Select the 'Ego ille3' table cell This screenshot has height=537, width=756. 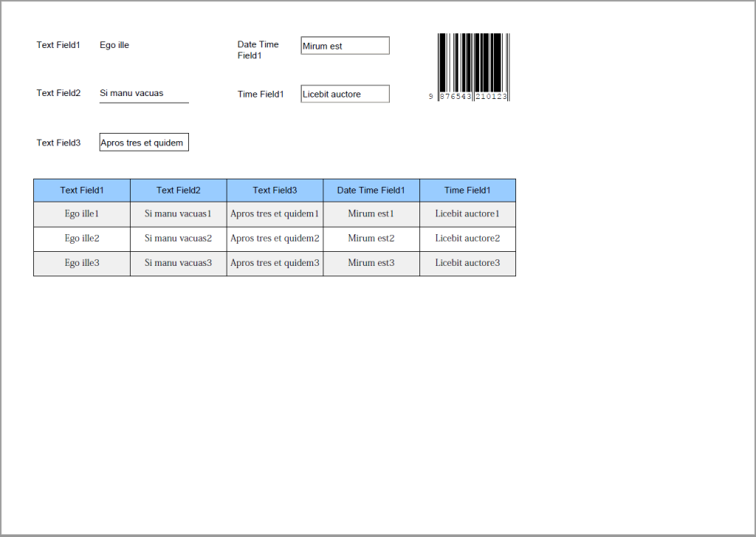pos(82,263)
